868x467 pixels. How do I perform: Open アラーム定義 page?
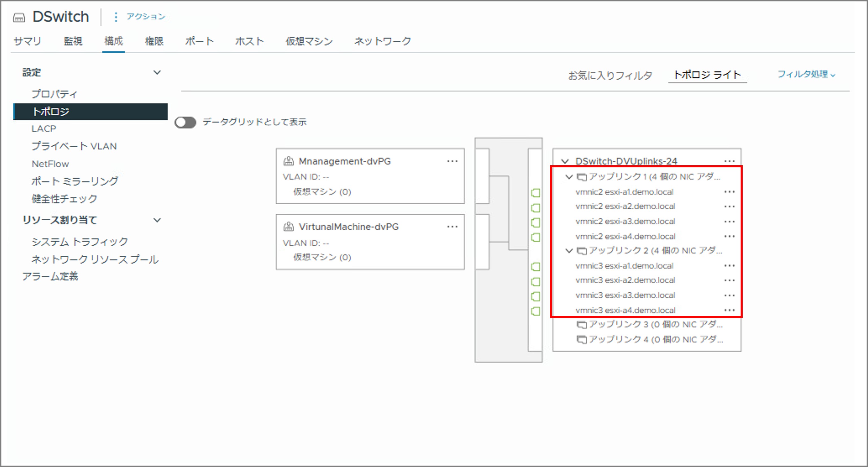[x=50, y=277]
